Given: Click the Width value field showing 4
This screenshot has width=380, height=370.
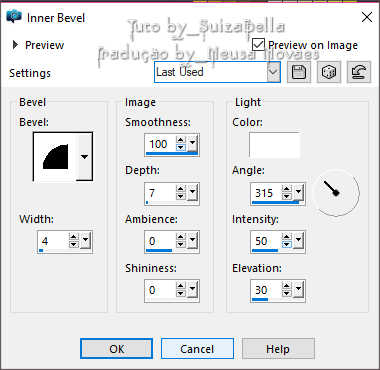Looking at the screenshot, I should [x=53, y=241].
